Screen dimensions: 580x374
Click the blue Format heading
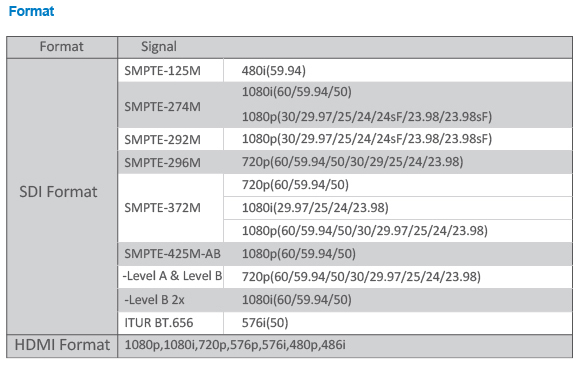31,11
